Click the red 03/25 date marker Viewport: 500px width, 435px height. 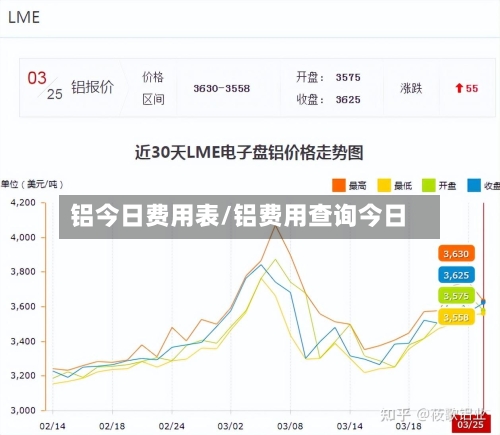471,424
